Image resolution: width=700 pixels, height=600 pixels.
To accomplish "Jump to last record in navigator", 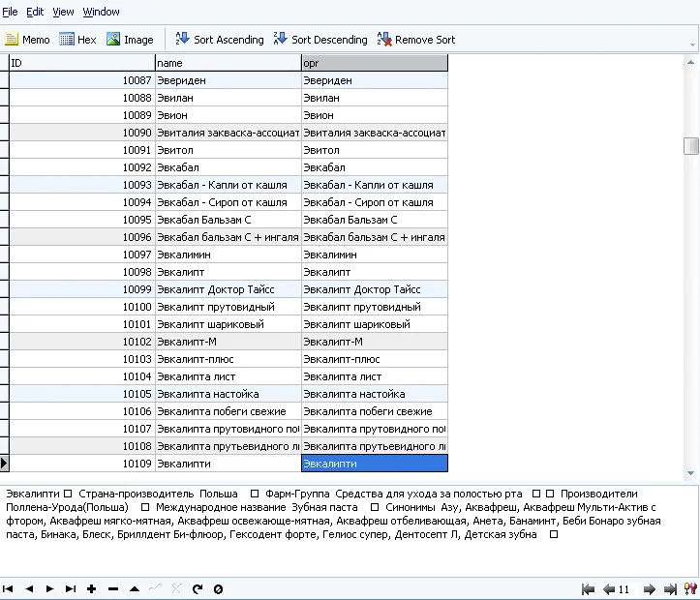I will 70,588.
